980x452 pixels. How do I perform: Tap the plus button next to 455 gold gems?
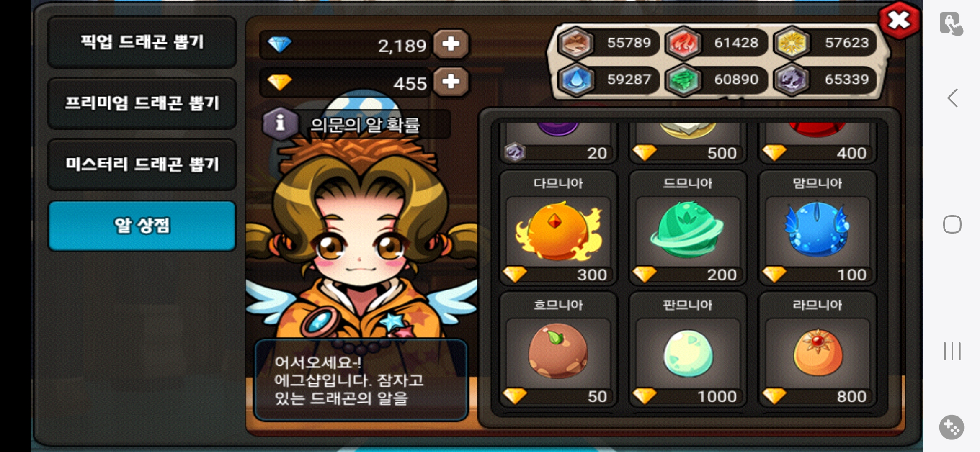click(451, 82)
